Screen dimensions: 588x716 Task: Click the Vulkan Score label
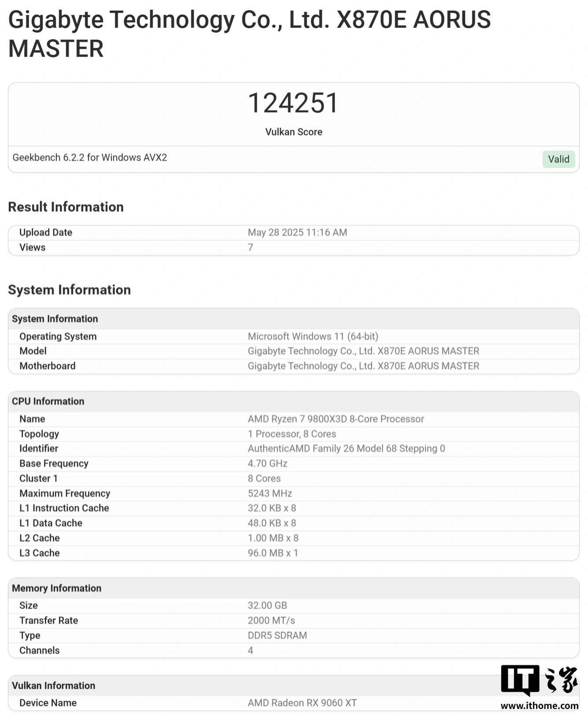[x=294, y=132]
